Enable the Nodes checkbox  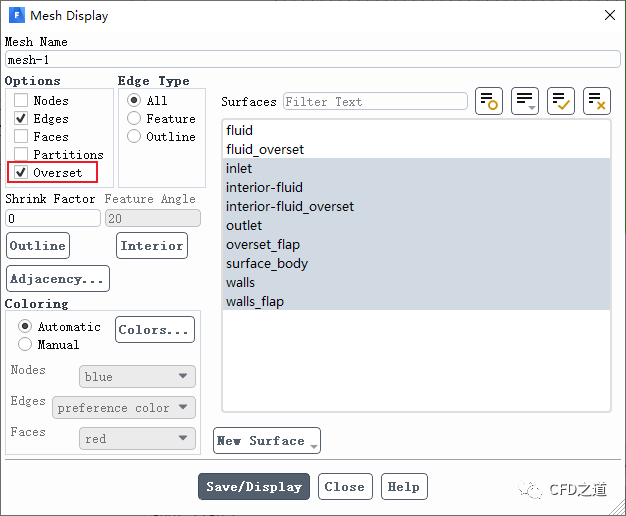click(x=21, y=101)
